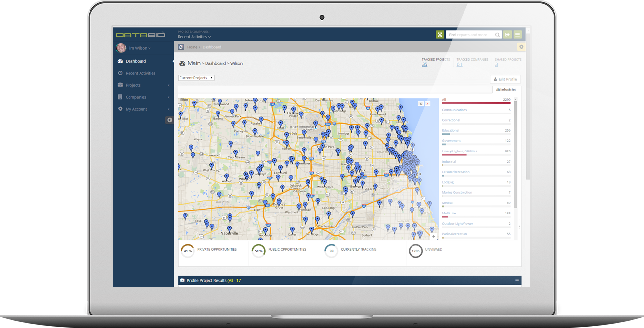Screen dimensions: 644x328
Task: Open Tracked Projects count link showing 35
Action: coord(424,64)
